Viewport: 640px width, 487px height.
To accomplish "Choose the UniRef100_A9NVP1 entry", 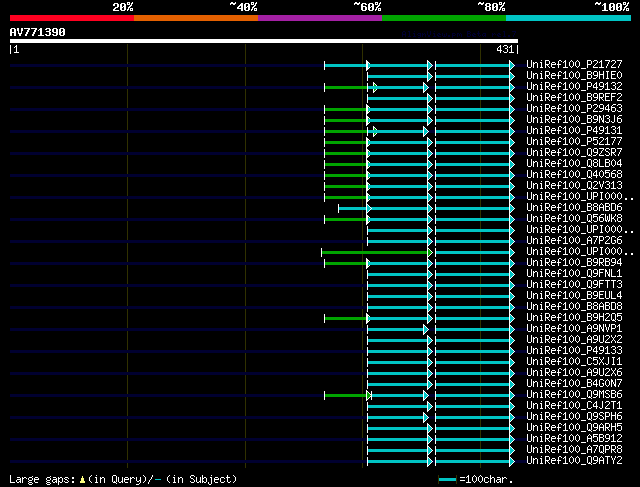I will (x=574, y=329).
